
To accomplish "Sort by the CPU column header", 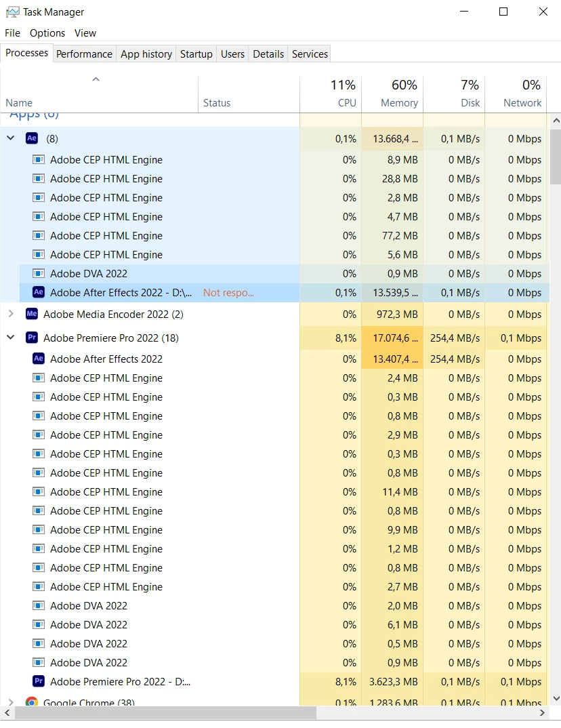I will pyautogui.click(x=331, y=94).
